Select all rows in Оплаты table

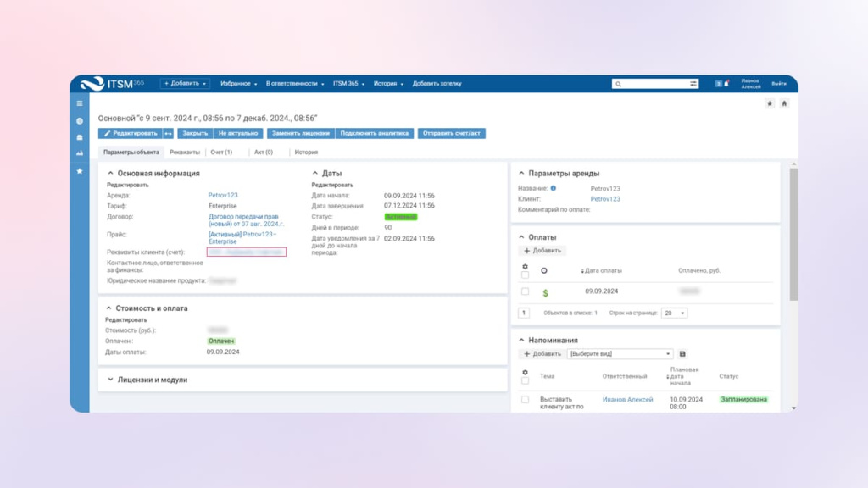[x=525, y=275]
